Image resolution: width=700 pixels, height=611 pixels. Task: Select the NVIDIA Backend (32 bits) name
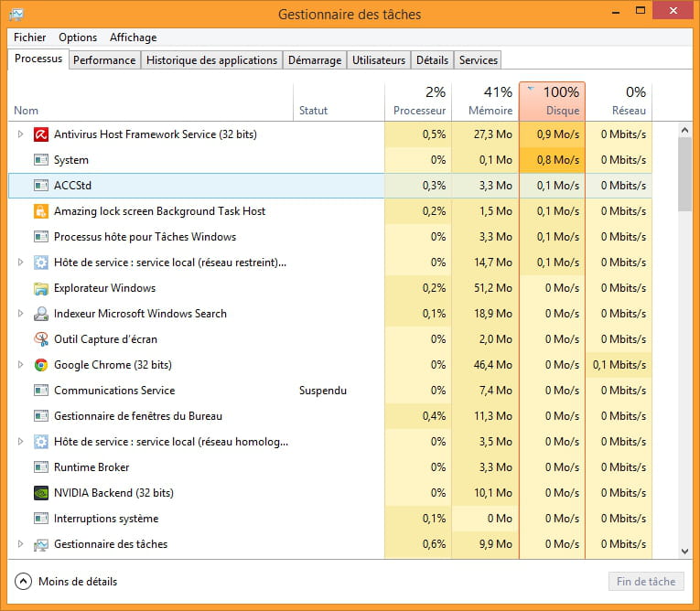[x=113, y=493]
